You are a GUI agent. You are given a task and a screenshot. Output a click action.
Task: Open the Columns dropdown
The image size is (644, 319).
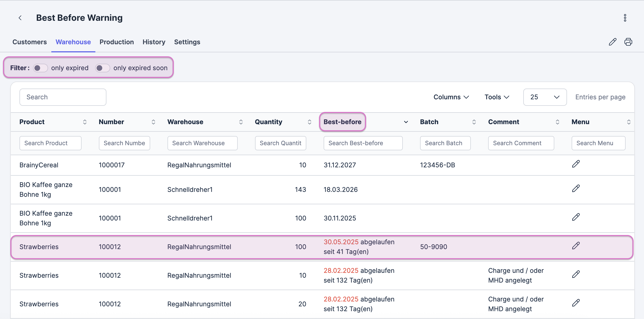coord(451,97)
